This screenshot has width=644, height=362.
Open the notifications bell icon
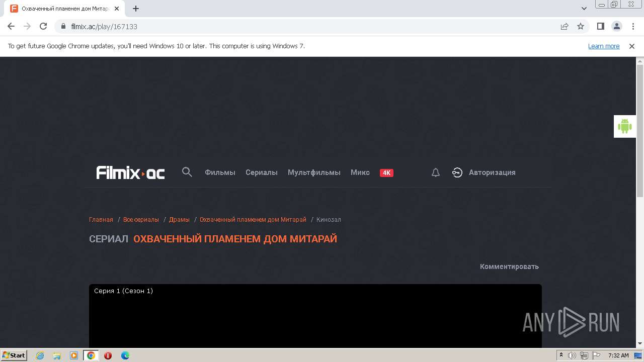pos(436,172)
